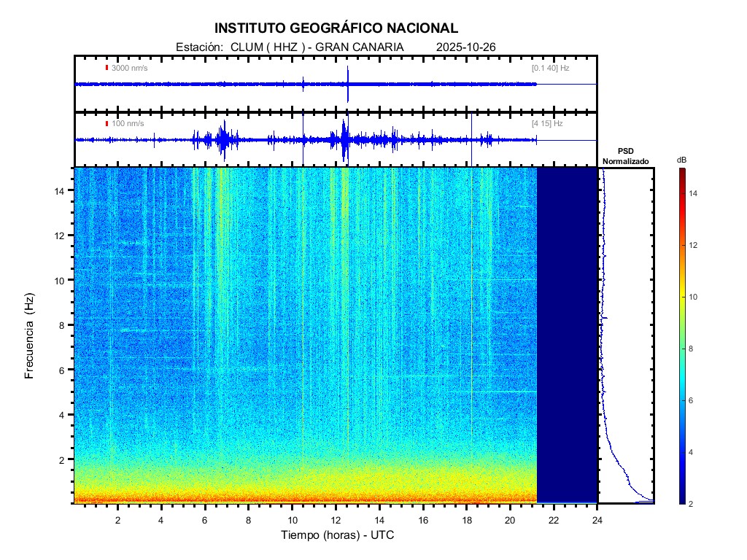Click the dB label above the colorbar
The height and width of the screenshot is (560, 747).
681,160
